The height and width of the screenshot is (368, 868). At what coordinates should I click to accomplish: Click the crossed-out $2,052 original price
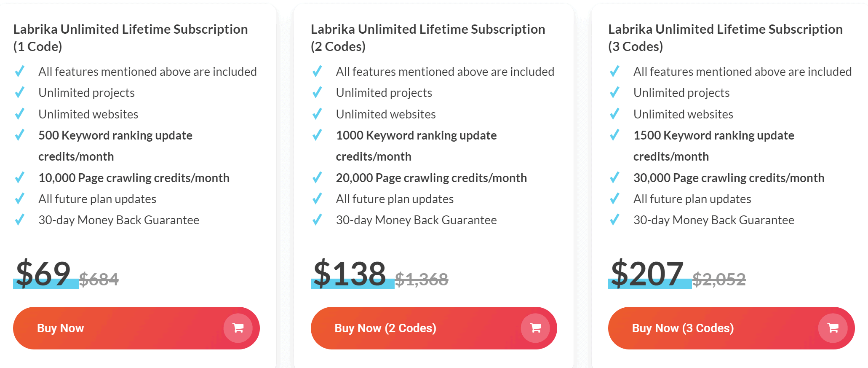(x=719, y=279)
